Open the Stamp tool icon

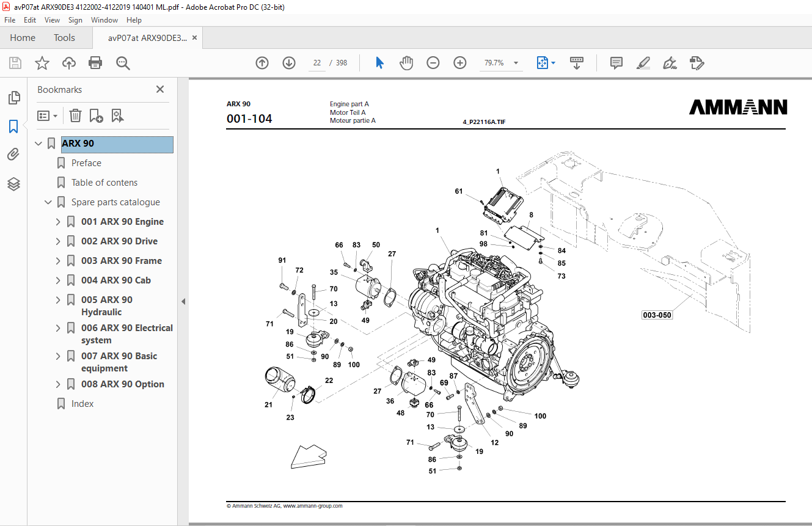(697, 63)
